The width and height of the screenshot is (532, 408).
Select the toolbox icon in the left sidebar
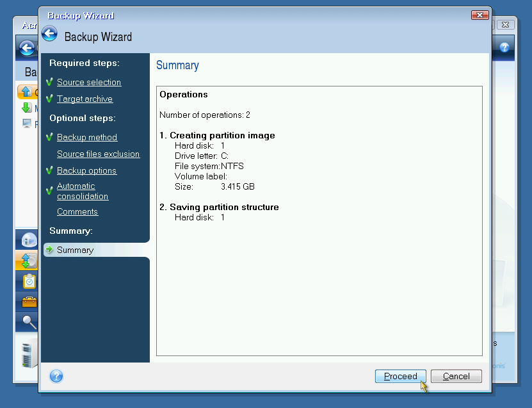coord(29,301)
